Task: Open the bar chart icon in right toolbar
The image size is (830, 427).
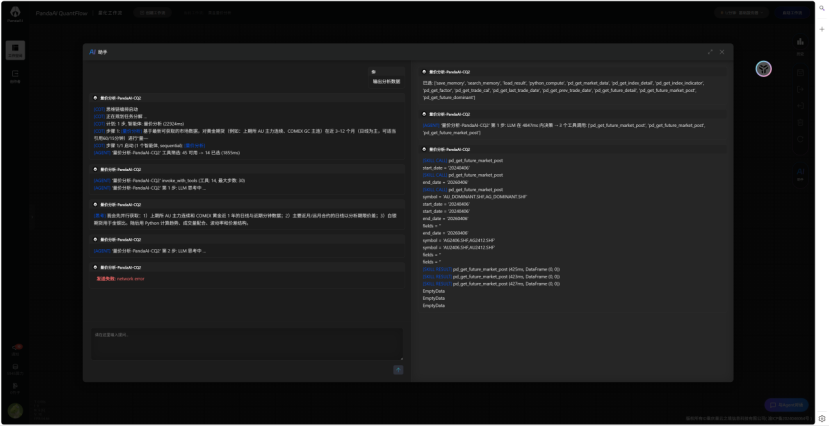Action: pos(801,42)
